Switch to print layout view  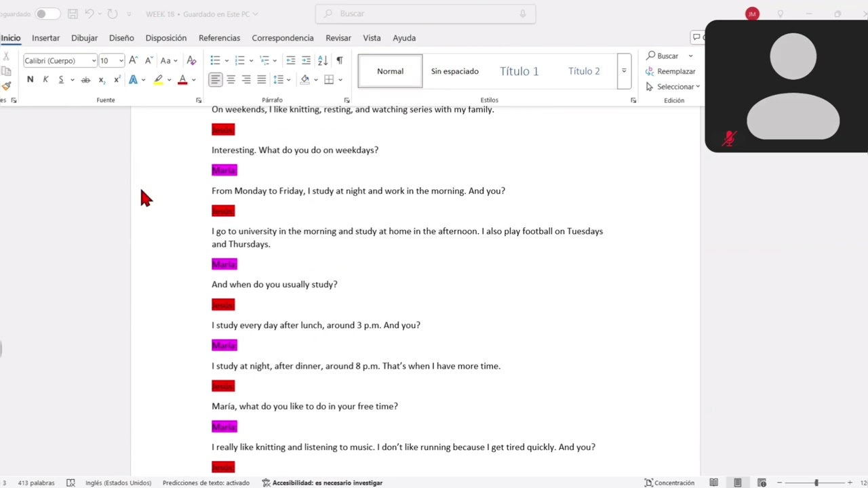pos(738,483)
